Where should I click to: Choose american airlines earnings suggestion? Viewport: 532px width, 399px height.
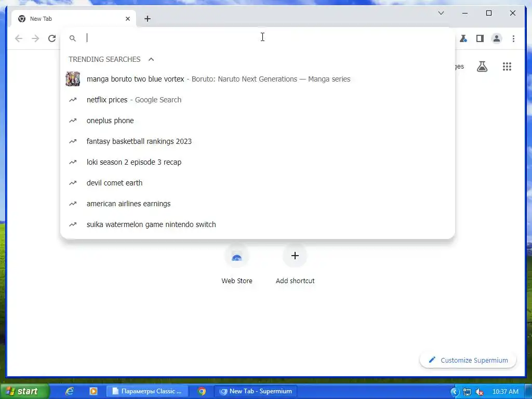(x=258, y=204)
